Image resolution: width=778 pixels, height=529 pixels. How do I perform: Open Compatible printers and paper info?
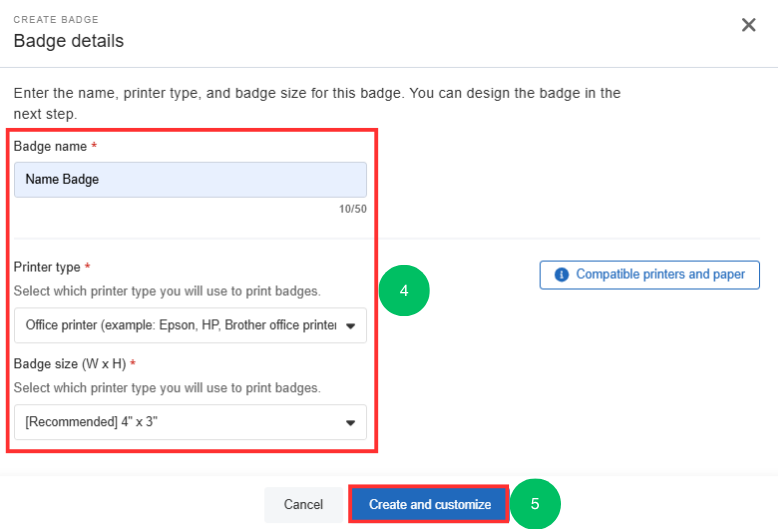pos(649,275)
